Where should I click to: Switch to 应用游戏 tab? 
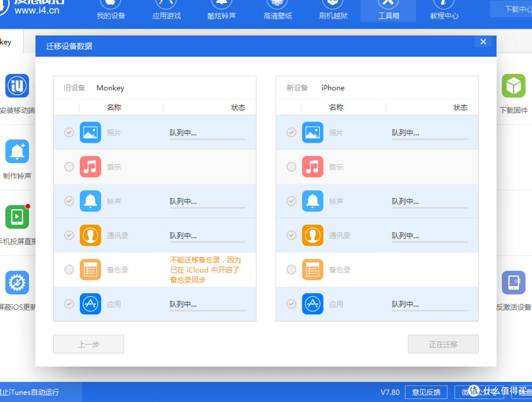166,10
